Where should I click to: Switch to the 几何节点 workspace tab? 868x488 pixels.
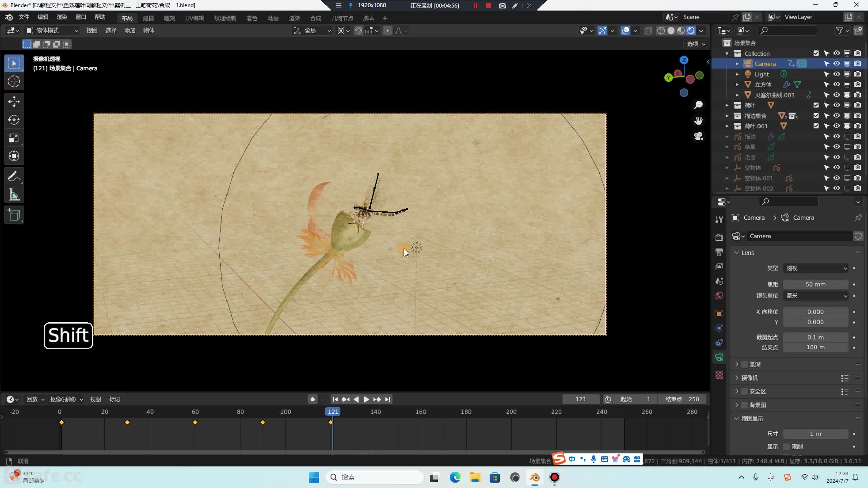tap(342, 18)
